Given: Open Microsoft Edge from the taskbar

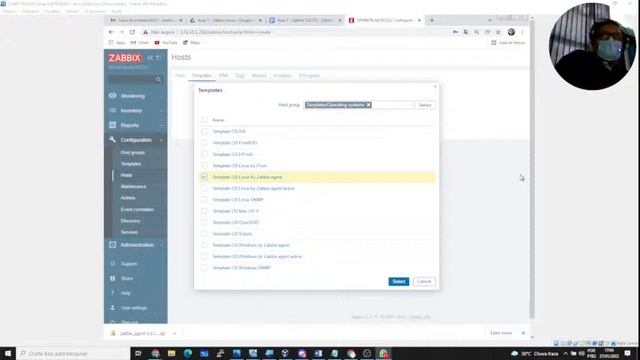Looking at the screenshot, I should coord(188,353).
